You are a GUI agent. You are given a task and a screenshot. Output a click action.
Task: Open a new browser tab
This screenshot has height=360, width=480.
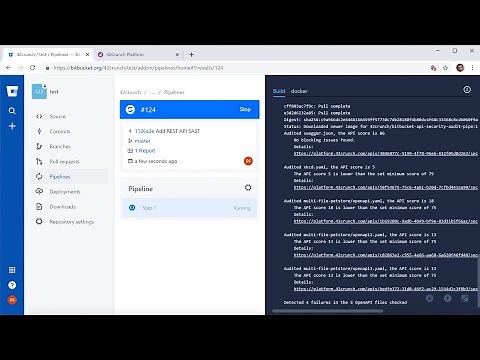point(191,54)
